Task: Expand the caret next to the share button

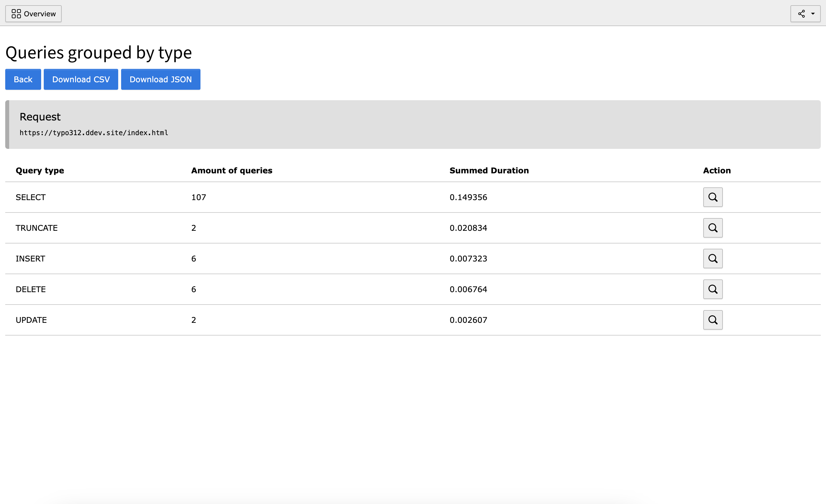Action: point(813,14)
